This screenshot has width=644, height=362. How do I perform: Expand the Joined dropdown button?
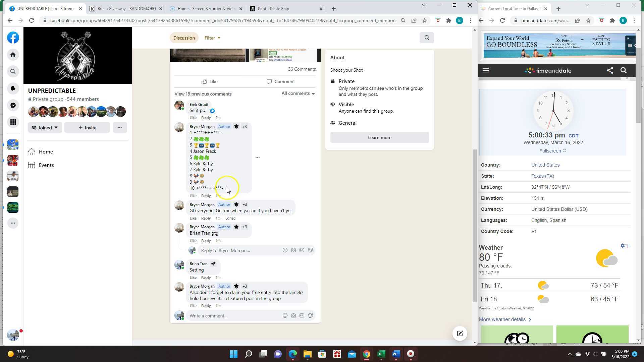[45, 128]
